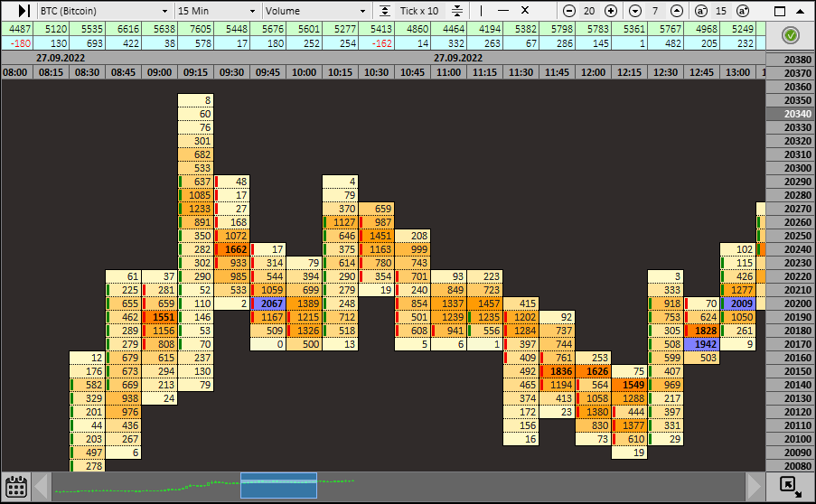Open the BTC (Bitcoin) symbol dropdown

click(104, 11)
